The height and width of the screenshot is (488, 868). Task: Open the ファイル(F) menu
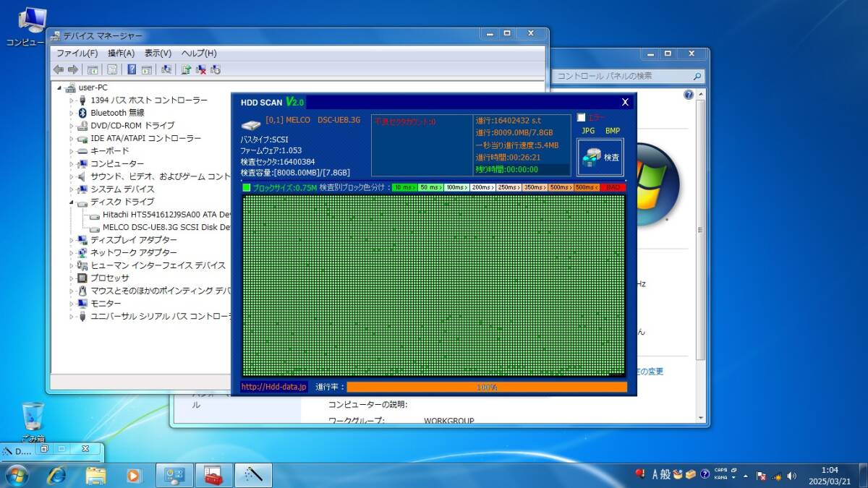(77, 53)
